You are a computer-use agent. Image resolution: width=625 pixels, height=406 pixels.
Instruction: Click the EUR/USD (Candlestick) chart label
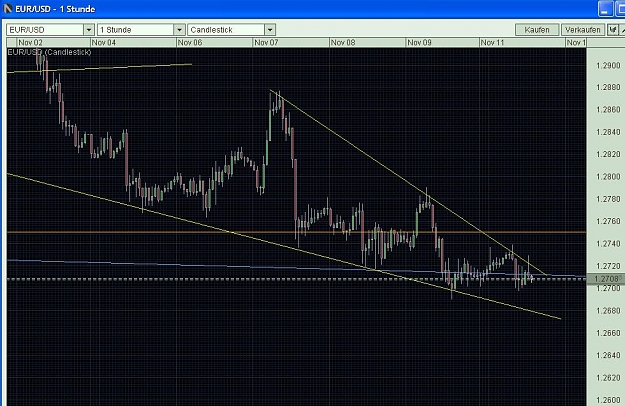pos(49,52)
